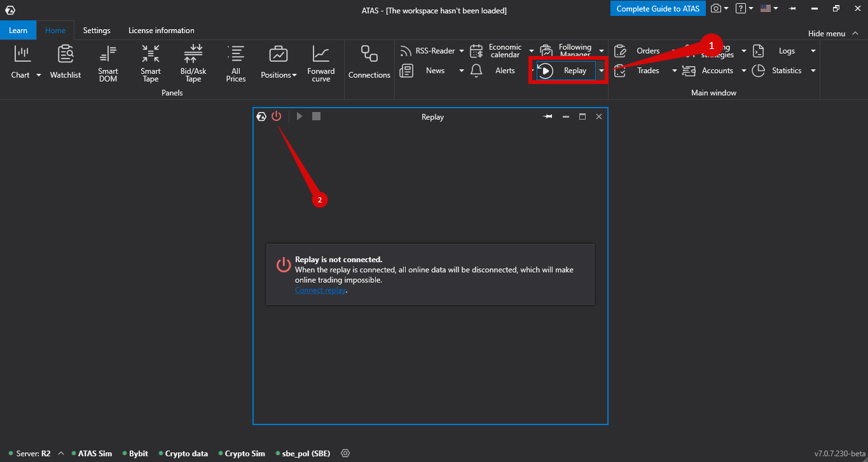The image size is (868, 462).
Task: Switch to the Learn tab
Action: point(18,30)
